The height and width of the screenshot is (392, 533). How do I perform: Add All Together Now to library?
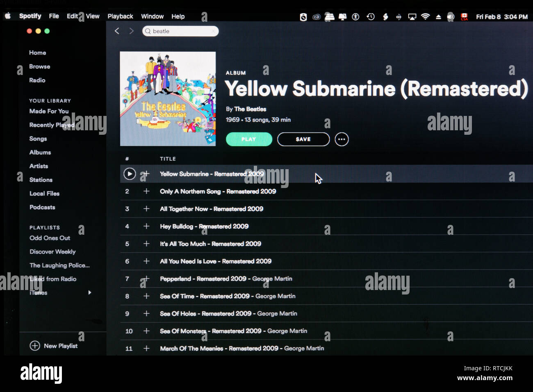pyautogui.click(x=146, y=209)
